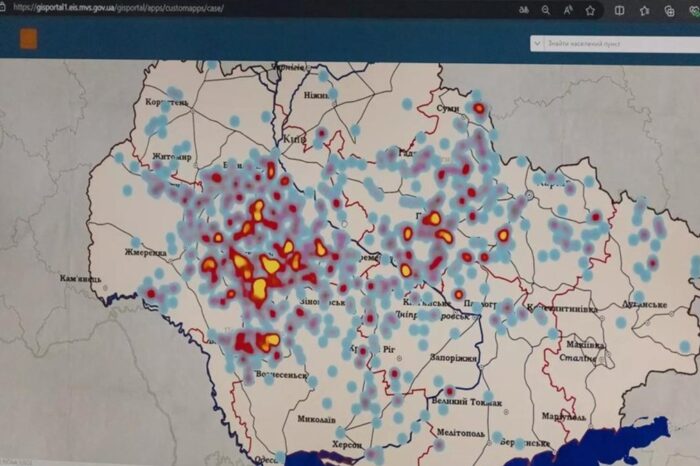Click the zoom magnifier icon in address bar

pos(545,9)
